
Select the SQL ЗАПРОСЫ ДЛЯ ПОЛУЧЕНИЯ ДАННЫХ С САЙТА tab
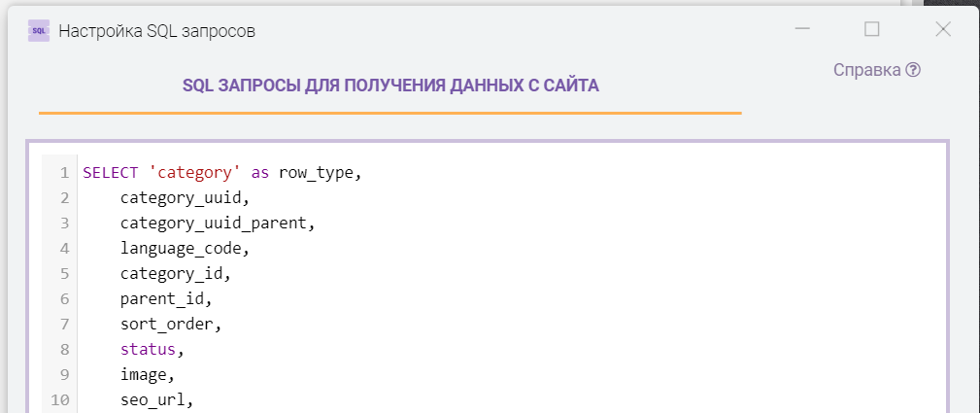tap(390, 86)
